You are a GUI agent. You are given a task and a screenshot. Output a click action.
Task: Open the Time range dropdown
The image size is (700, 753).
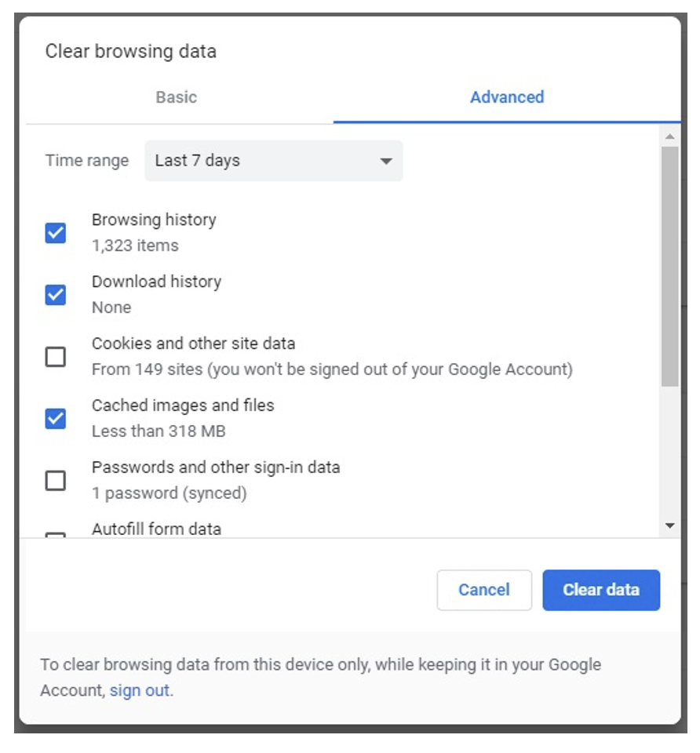click(273, 161)
